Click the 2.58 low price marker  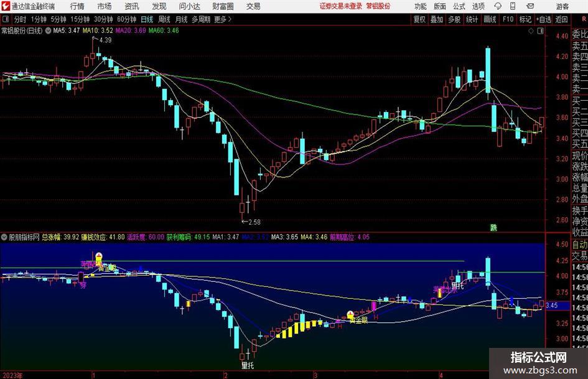point(254,222)
